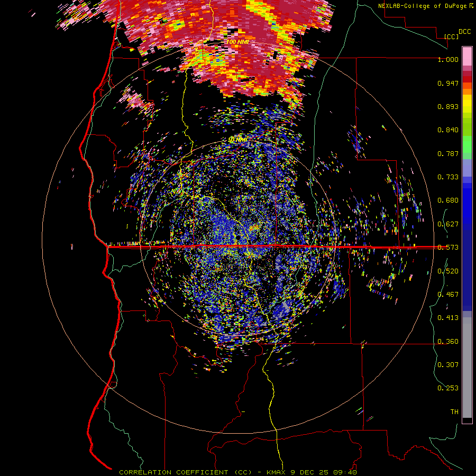
Task: Click the 100 NMI range ring label
Action: pyautogui.click(x=237, y=42)
